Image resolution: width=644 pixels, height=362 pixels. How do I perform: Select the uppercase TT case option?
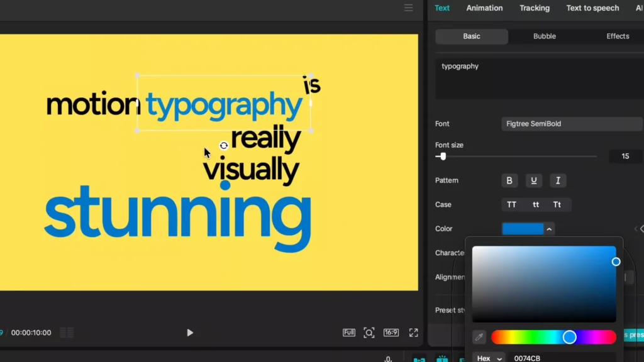point(511,204)
